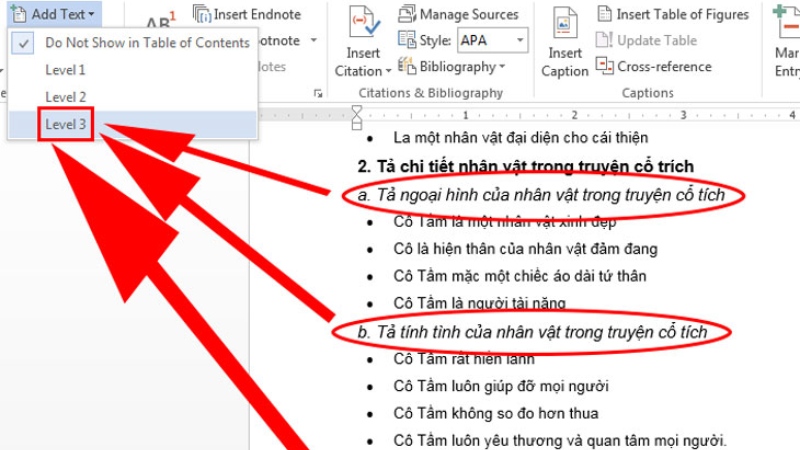Click the Insert Footnote AB icon
The image size is (800, 450).
pyautogui.click(x=158, y=22)
